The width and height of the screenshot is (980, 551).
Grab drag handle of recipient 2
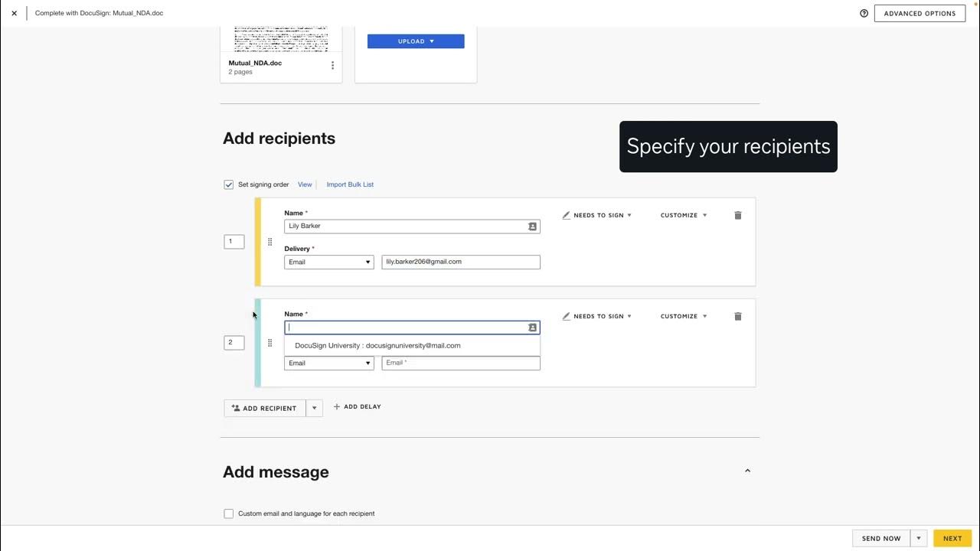click(269, 343)
